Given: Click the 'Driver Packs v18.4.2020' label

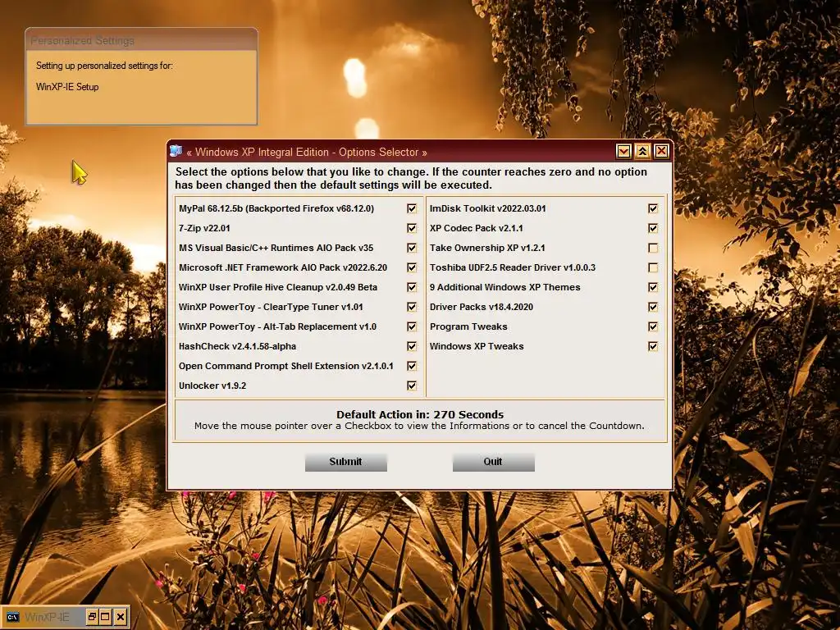Looking at the screenshot, I should [x=481, y=307].
